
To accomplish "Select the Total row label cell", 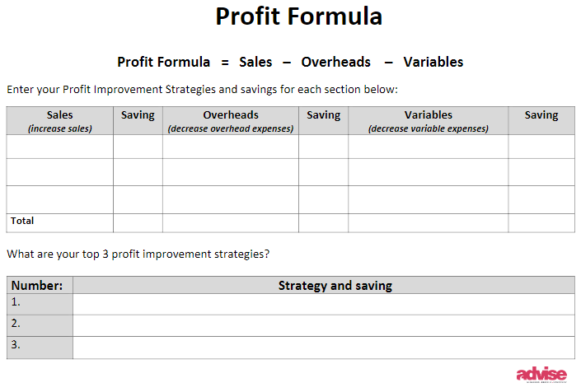I will (x=59, y=223).
